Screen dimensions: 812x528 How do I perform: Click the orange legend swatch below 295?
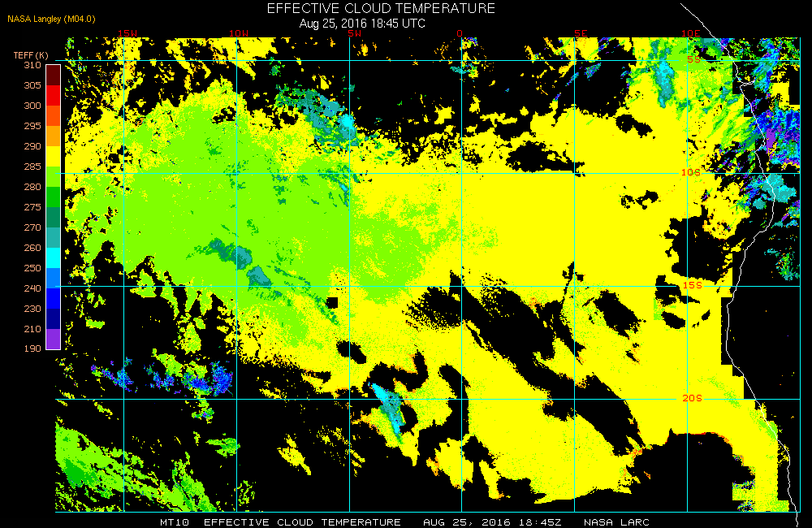[x=54, y=136]
